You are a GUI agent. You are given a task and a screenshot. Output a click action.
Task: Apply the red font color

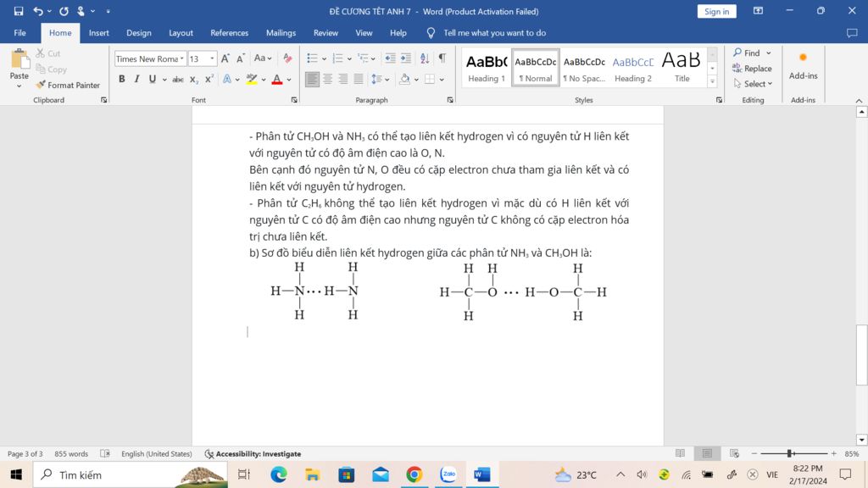pyautogui.click(x=277, y=79)
